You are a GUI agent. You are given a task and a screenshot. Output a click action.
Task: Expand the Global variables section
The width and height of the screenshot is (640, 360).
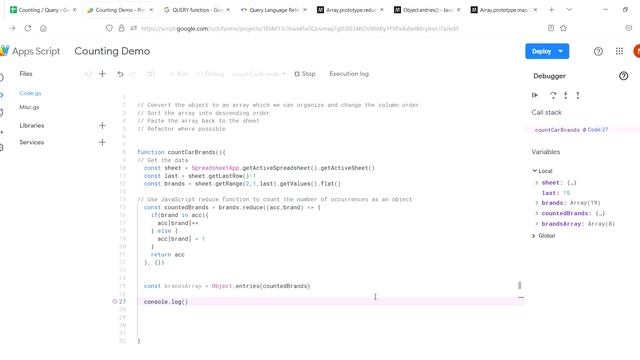pos(534,236)
